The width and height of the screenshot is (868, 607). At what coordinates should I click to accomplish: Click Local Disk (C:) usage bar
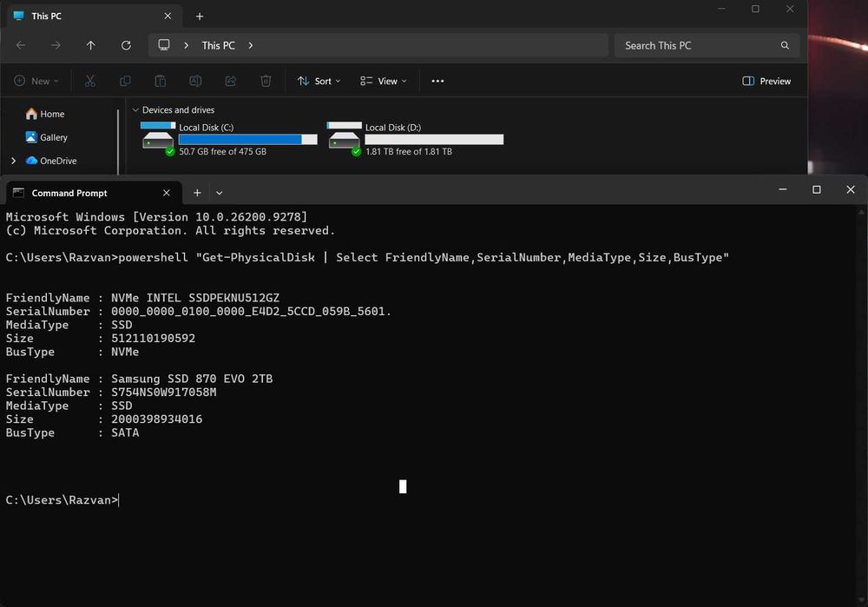tap(248, 140)
